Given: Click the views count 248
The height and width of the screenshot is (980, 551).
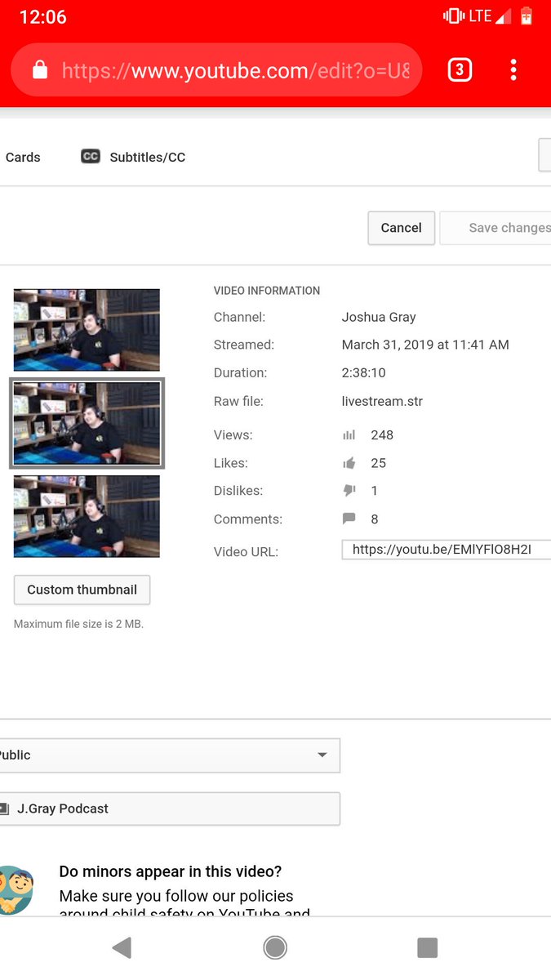Looking at the screenshot, I should [382, 435].
